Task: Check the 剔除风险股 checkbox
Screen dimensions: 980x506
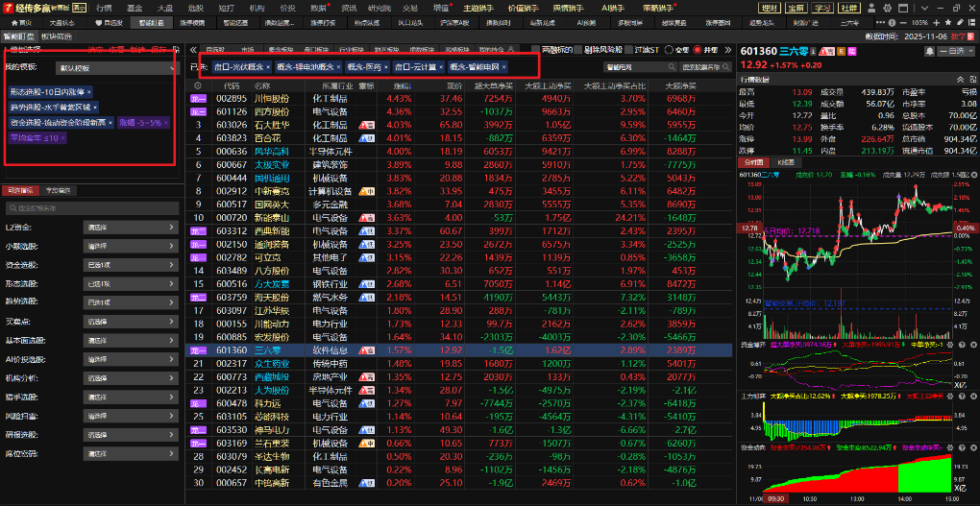Action: coord(581,49)
